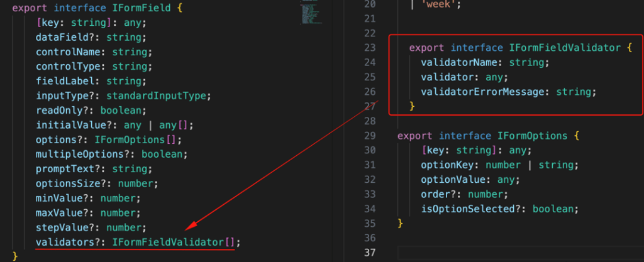The image size is (644, 262).
Task: Click the 'export interface IFormField' declaration line
Action: click(x=97, y=8)
